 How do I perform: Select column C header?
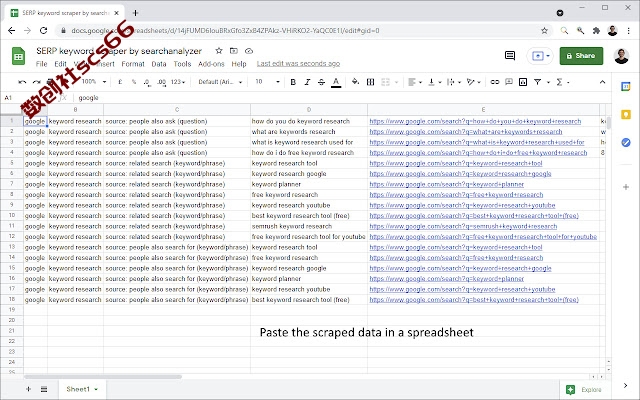[177, 109]
